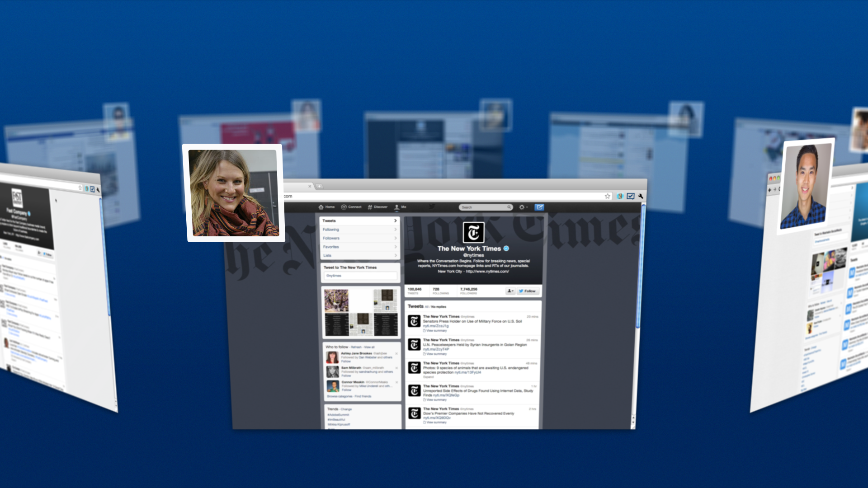Screen dimensions: 868x488
Task: Click the search magnifier icon
Action: 509,207
